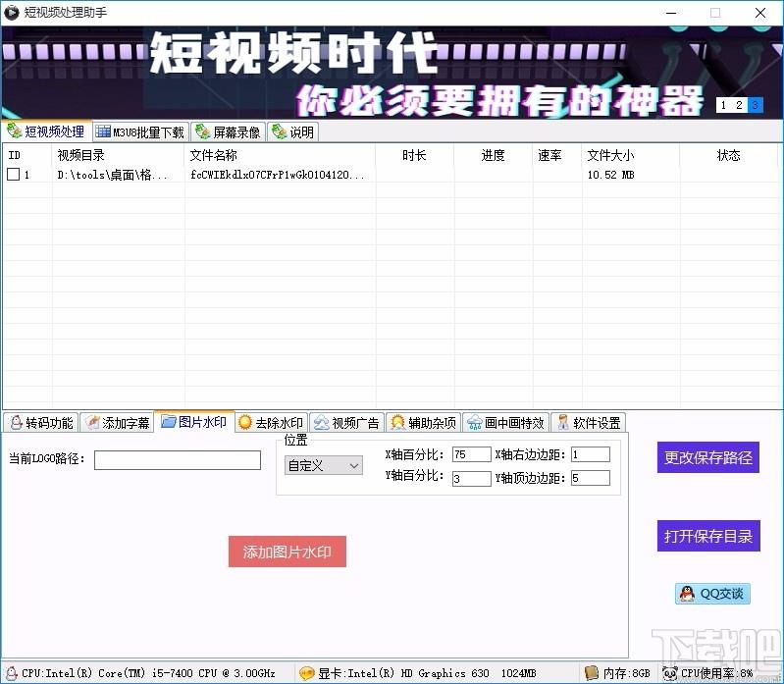Click the icon on 辅助杂项 tab
The width and height of the screenshot is (784, 684).
(397, 423)
